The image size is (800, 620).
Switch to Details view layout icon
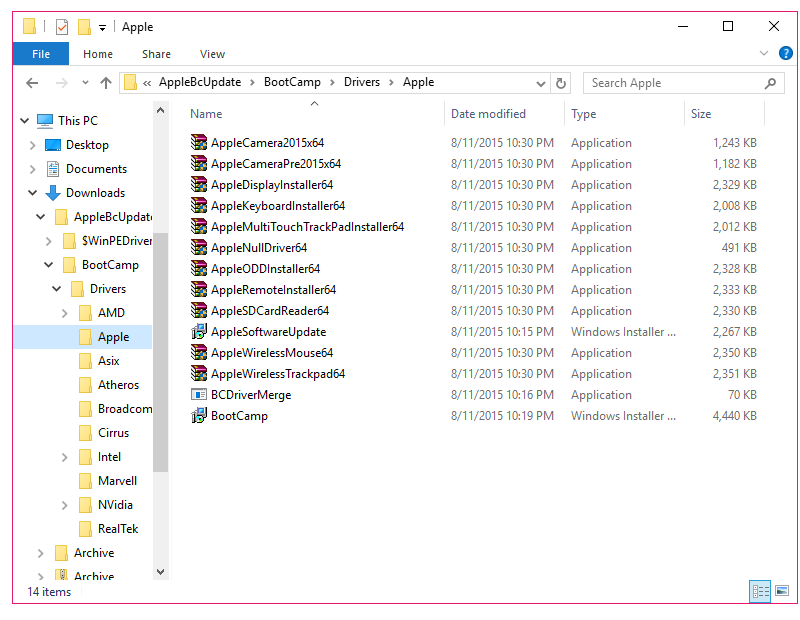pos(760,591)
